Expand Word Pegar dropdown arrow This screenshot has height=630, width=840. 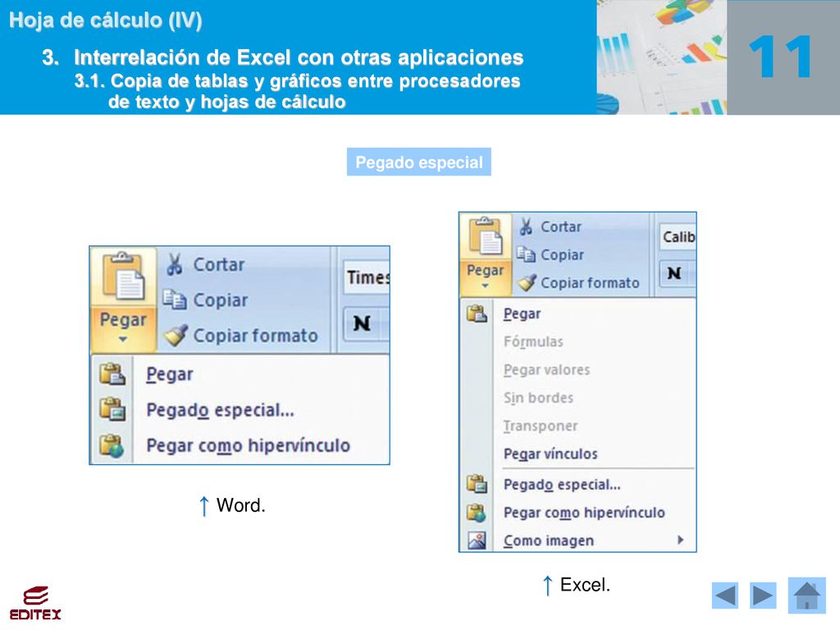pos(123,339)
